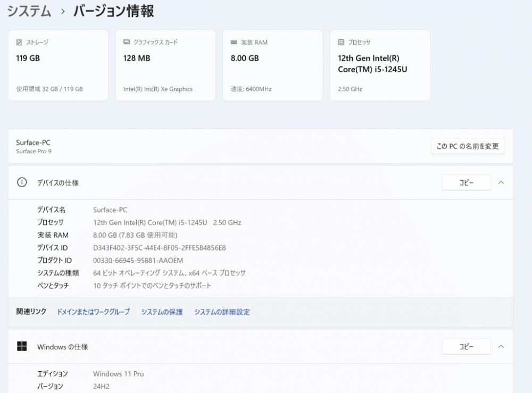Open システムの保護 link
The height and width of the screenshot is (393, 532).
click(162, 312)
